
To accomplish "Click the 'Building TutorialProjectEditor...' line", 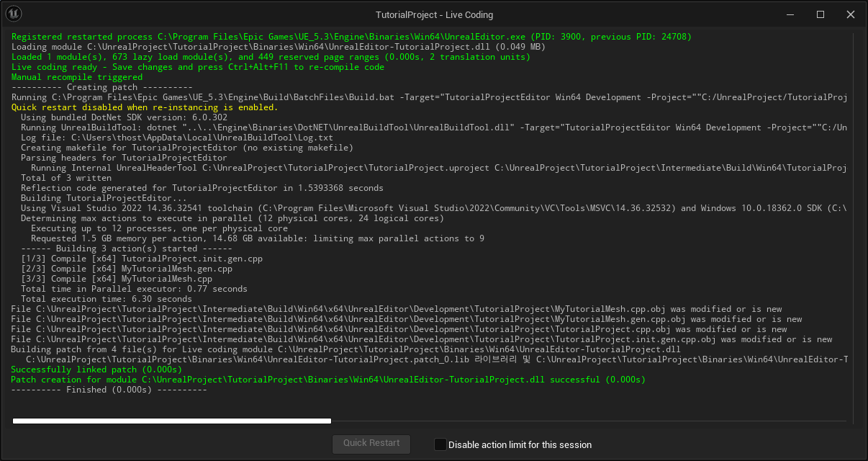I will tap(104, 198).
